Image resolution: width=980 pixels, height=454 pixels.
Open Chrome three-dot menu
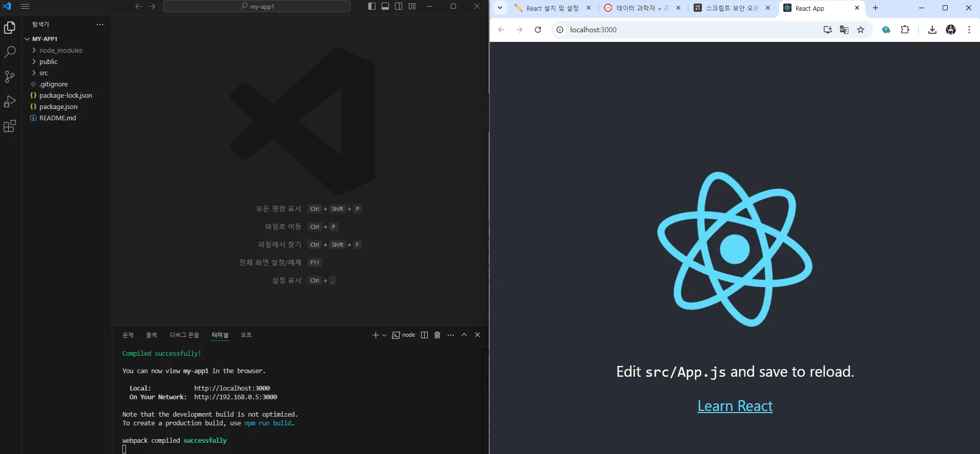tap(969, 30)
